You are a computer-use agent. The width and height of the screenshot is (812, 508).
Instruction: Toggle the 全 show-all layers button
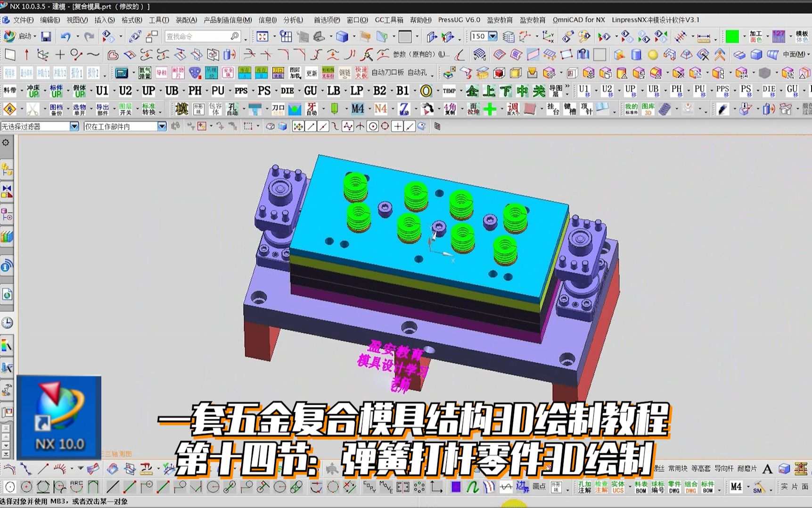click(472, 91)
